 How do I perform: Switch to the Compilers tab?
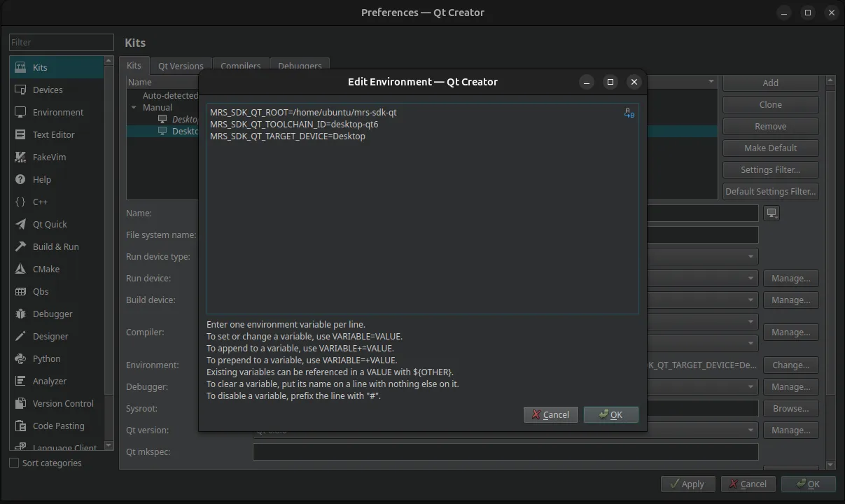tap(240, 66)
